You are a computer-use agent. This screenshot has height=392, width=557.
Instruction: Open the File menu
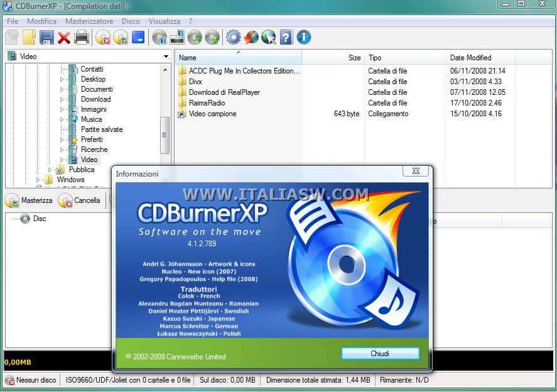pos(13,21)
